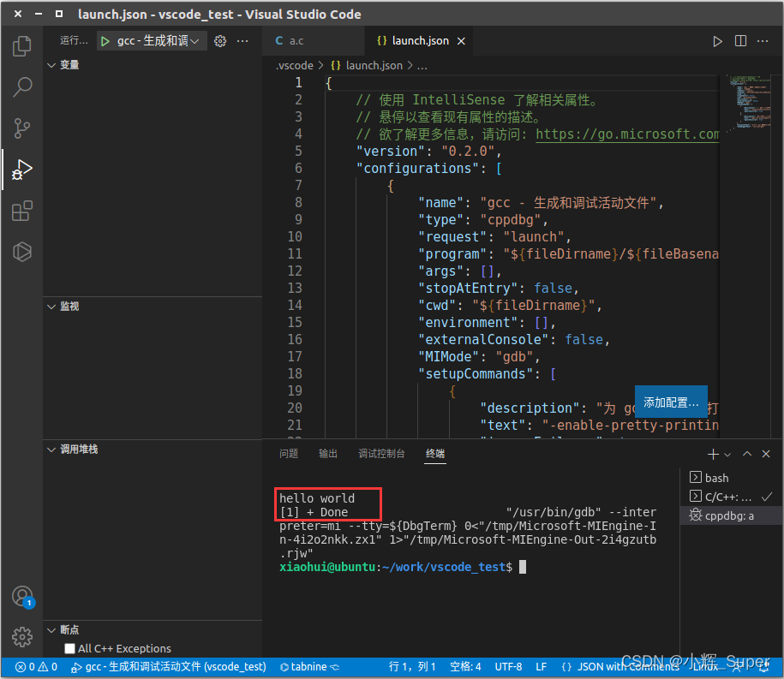Click the "externalConsole" key text
Viewport: 784px width, 679px height.
(x=483, y=340)
